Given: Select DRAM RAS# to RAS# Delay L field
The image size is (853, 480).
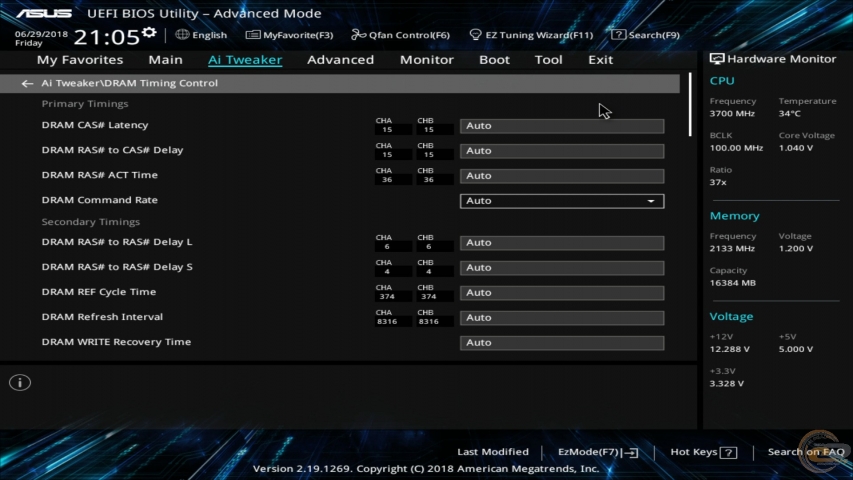Looking at the screenshot, I should [562, 243].
